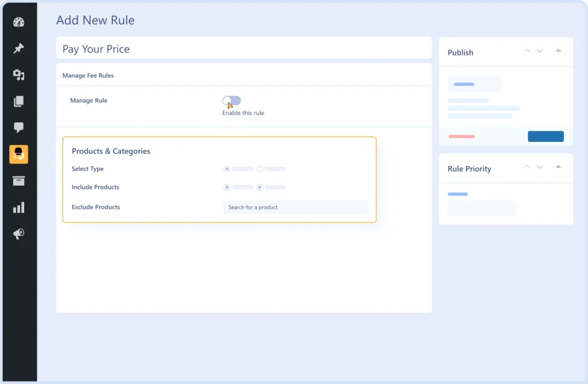Open the dashboard speedometer icon in sidebar

(x=18, y=22)
